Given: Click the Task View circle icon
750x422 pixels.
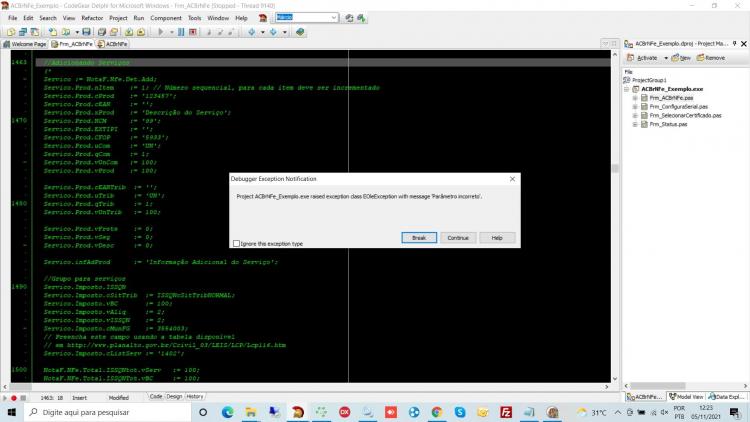Looking at the screenshot, I should (203, 412).
